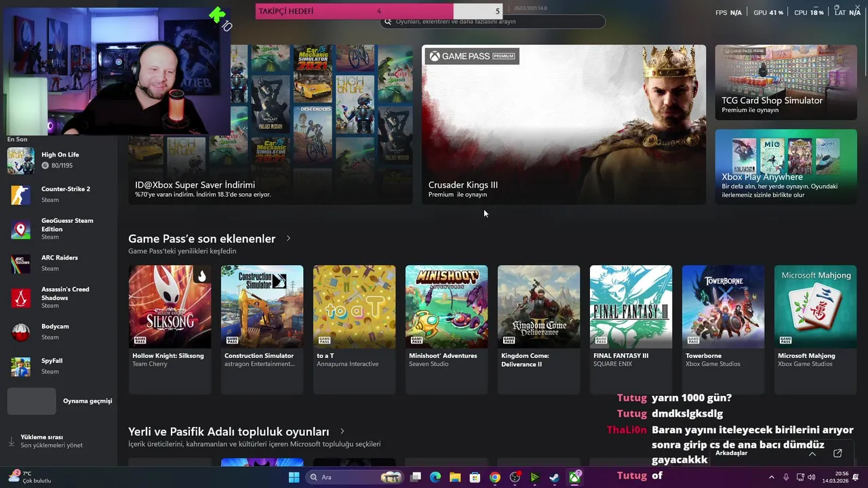Open the Crusader Kings III featured banner
868x488 pixels.
point(564,125)
